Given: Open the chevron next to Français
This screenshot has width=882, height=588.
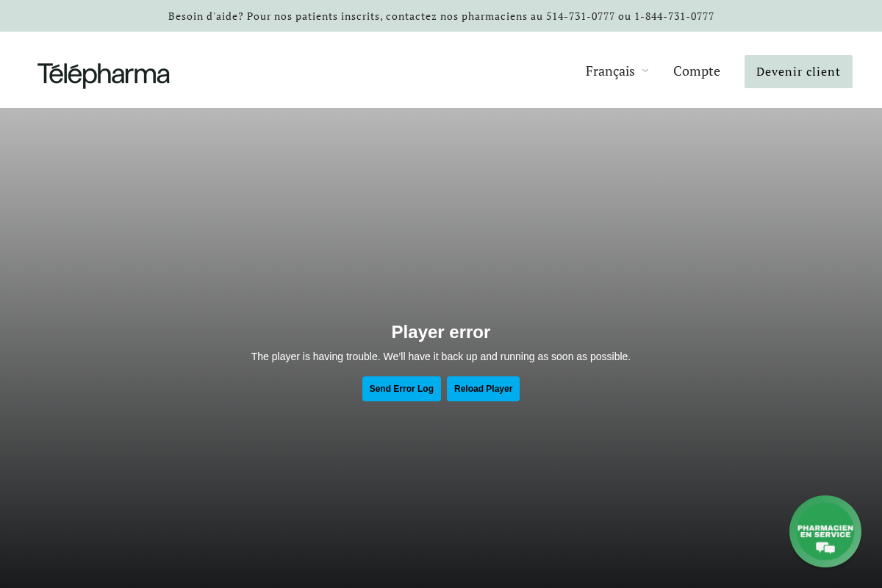Looking at the screenshot, I should [645, 71].
